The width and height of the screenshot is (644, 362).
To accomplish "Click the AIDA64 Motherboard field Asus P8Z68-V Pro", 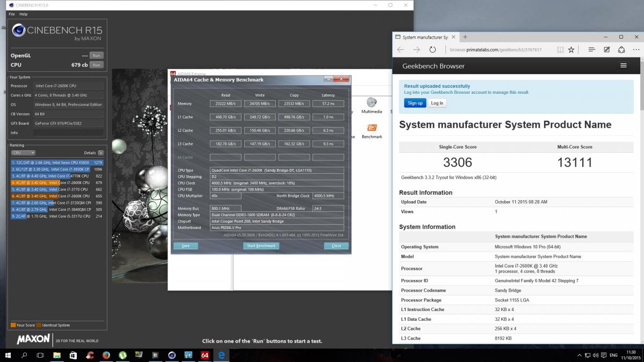I will [x=277, y=227].
